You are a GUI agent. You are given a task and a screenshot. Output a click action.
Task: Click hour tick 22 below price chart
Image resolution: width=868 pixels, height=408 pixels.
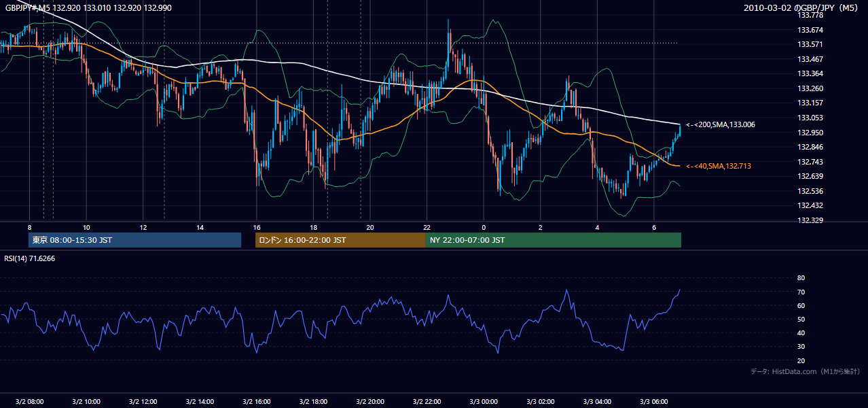[427, 227]
